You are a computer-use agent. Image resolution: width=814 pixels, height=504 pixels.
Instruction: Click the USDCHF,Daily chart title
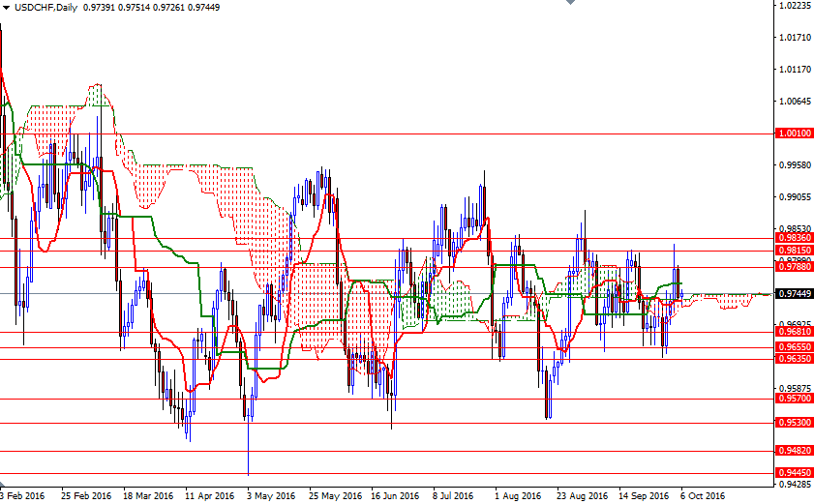(x=45, y=8)
